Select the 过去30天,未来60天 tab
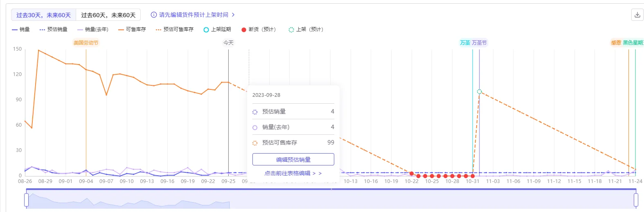 43,15
